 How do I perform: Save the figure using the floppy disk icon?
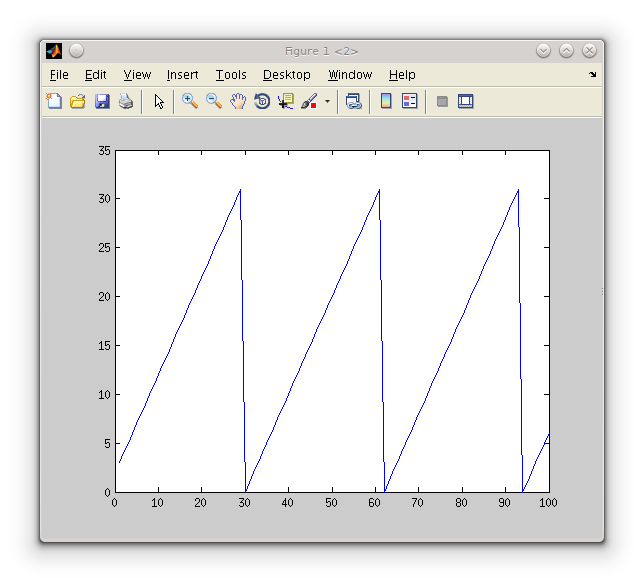tap(102, 101)
